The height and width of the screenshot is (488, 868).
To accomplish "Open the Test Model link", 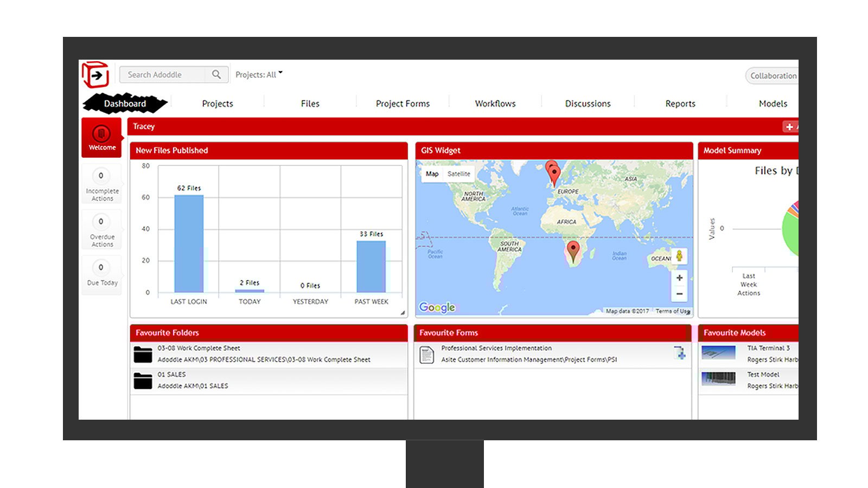I will (763, 375).
